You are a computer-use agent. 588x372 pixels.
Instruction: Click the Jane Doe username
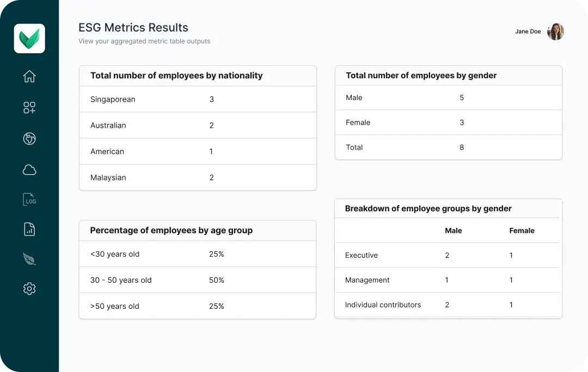point(528,32)
